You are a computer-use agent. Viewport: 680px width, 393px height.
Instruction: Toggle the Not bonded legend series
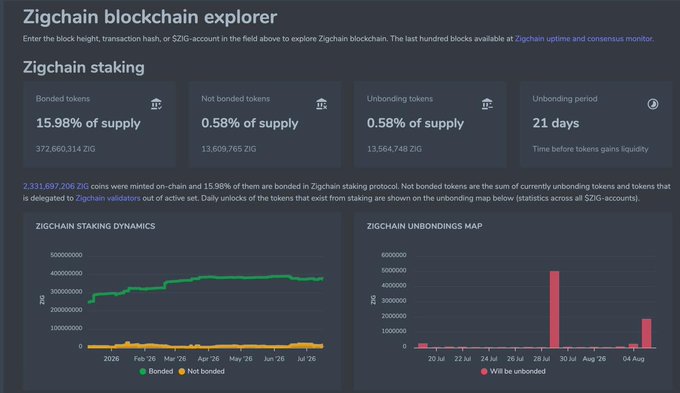(x=202, y=371)
